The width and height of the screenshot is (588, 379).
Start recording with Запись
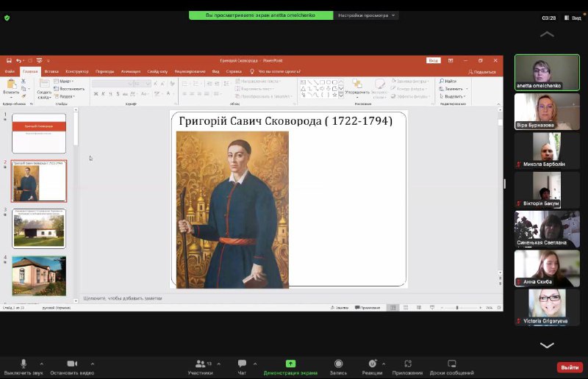click(338, 367)
